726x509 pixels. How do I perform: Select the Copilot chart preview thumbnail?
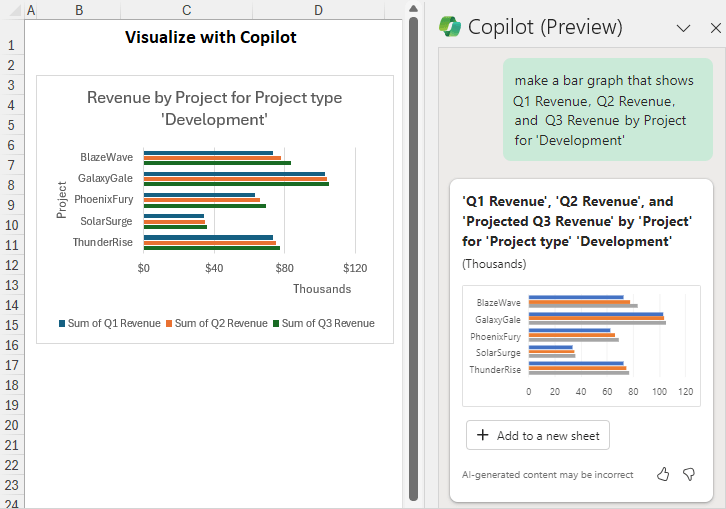point(581,346)
